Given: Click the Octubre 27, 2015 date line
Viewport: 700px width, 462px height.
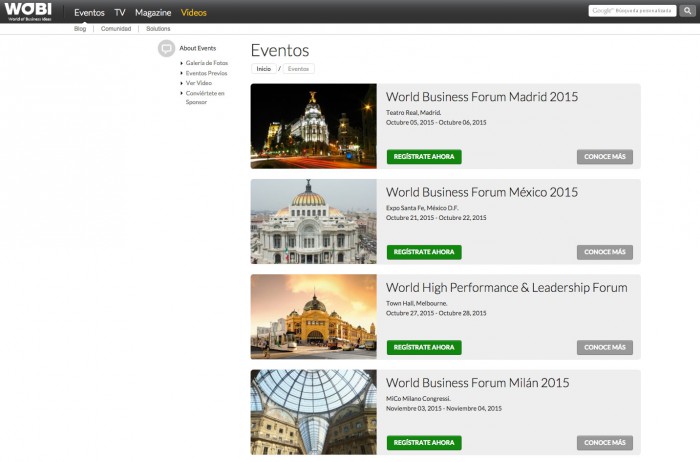Looking at the screenshot, I should pos(436,313).
